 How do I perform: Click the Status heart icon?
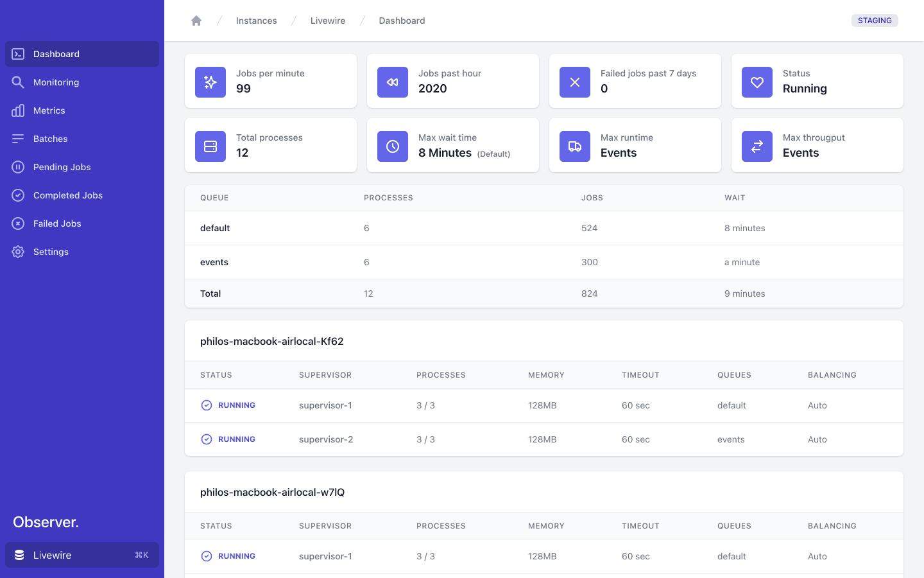[x=757, y=82]
